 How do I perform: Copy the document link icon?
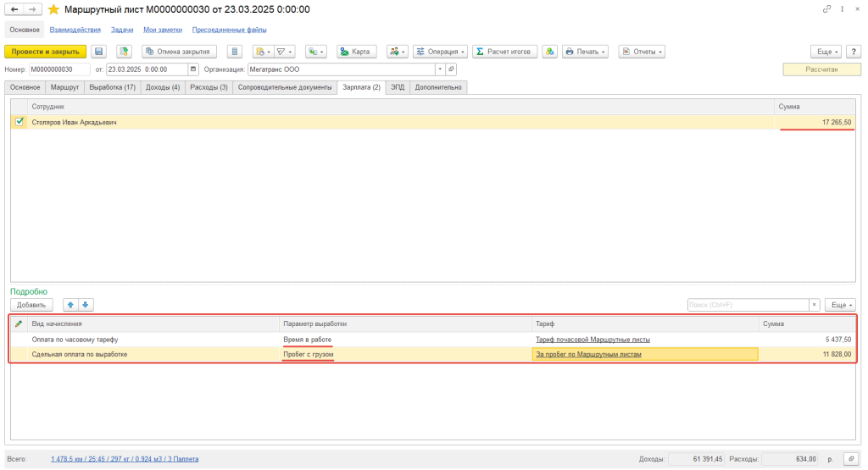(x=826, y=9)
